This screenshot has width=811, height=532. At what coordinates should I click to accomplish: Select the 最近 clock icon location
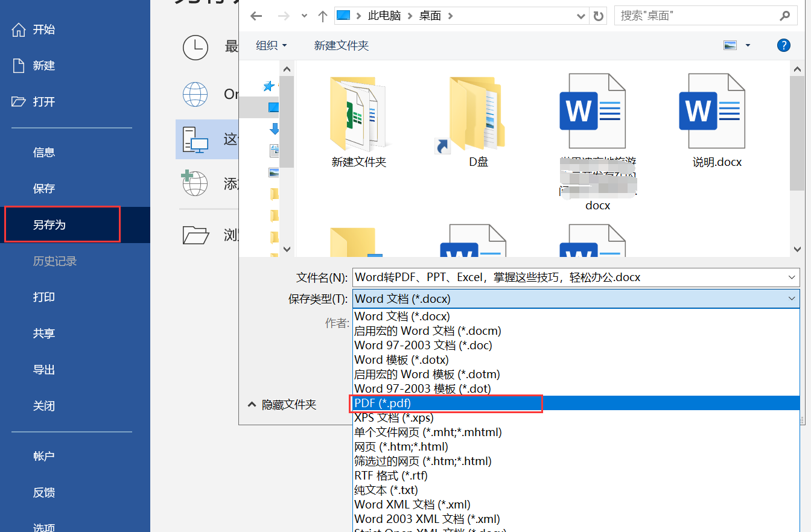click(195, 47)
